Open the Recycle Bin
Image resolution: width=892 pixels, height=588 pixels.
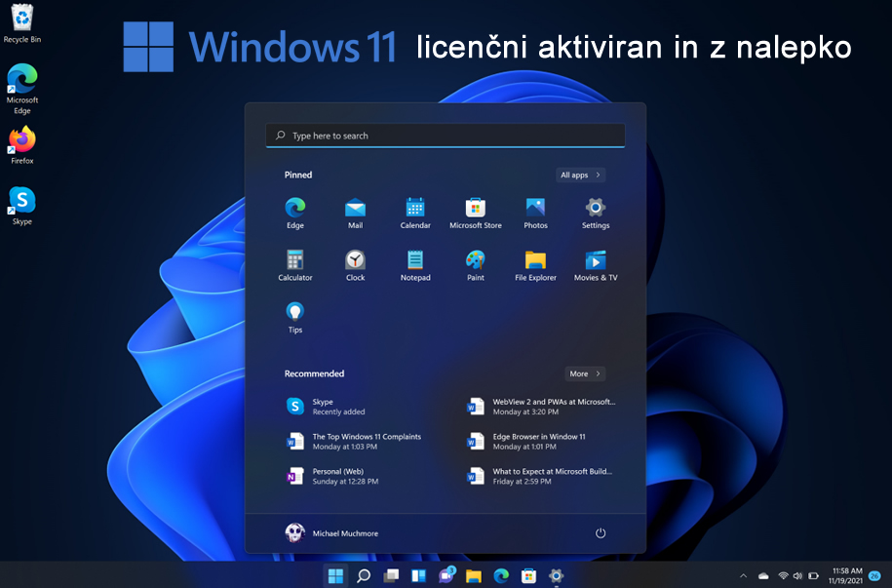click(x=20, y=20)
